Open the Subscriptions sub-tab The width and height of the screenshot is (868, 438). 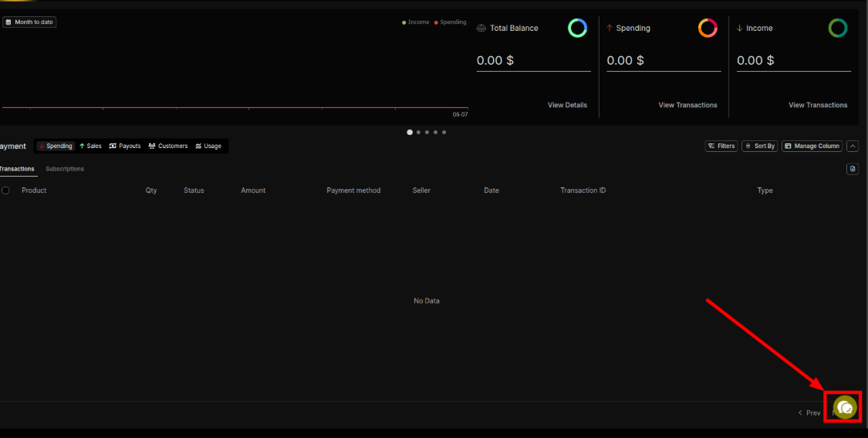(65, 169)
